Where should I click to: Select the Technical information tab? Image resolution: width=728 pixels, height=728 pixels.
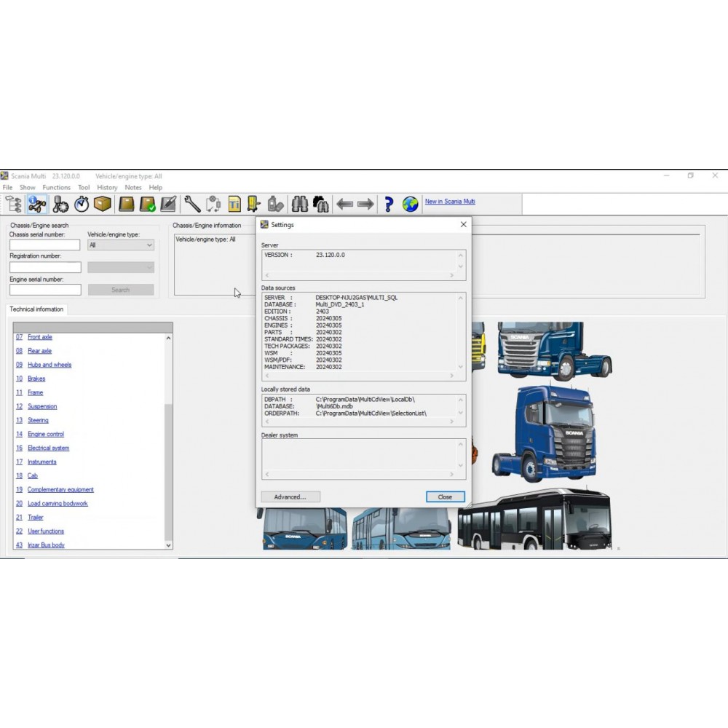coord(36,309)
